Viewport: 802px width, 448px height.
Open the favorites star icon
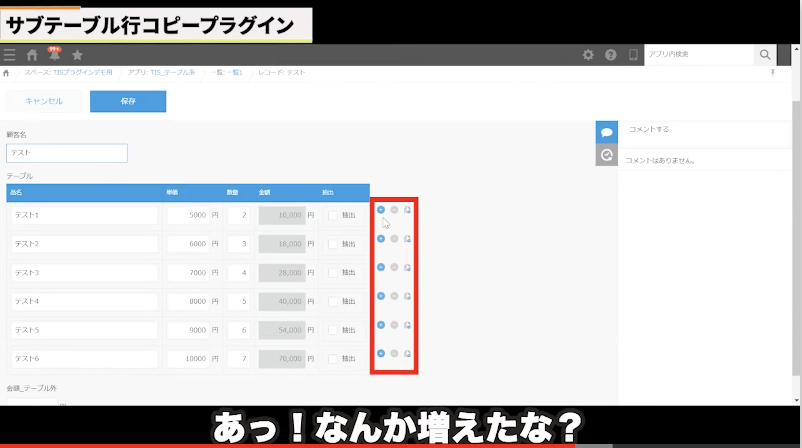[77, 55]
